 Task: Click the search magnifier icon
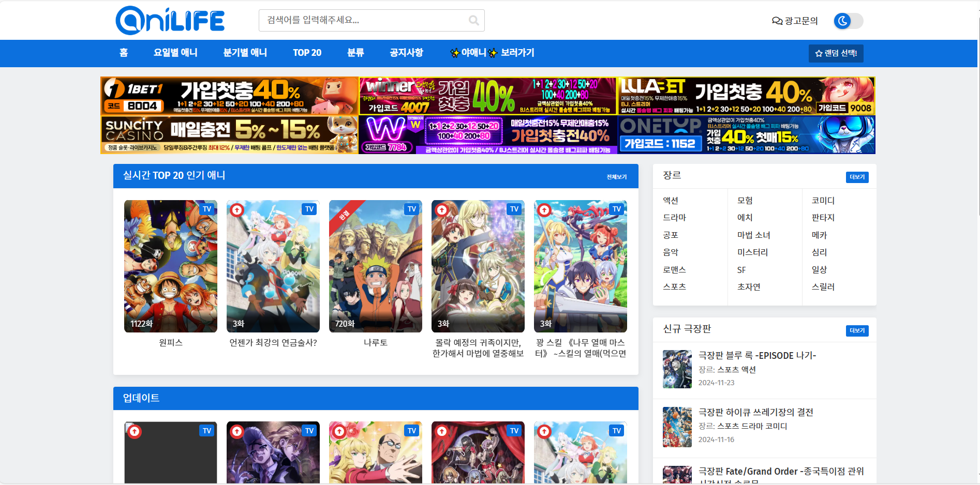(473, 20)
